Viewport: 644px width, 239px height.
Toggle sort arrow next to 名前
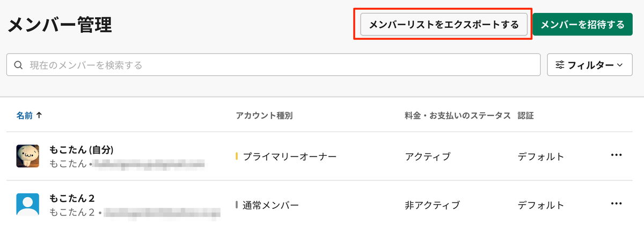coord(39,115)
